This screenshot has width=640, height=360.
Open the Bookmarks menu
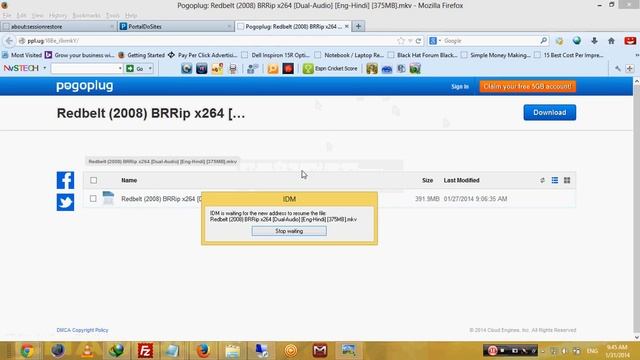point(87,16)
